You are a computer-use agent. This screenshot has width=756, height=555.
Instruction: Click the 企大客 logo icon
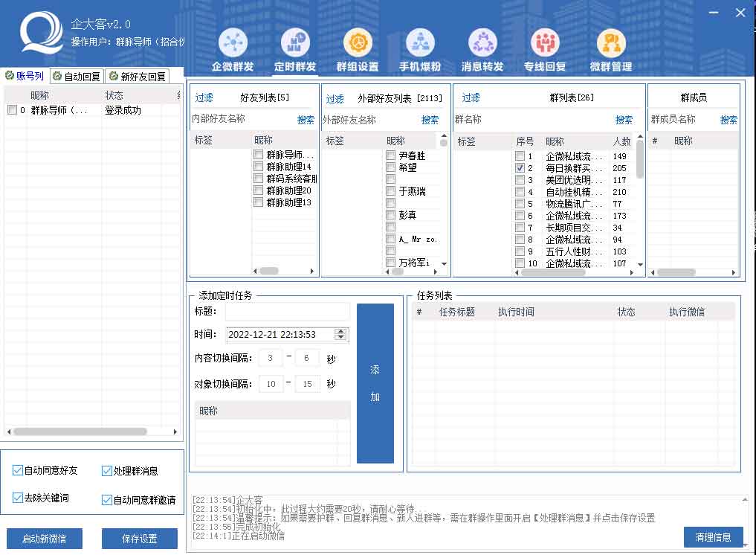coord(40,33)
